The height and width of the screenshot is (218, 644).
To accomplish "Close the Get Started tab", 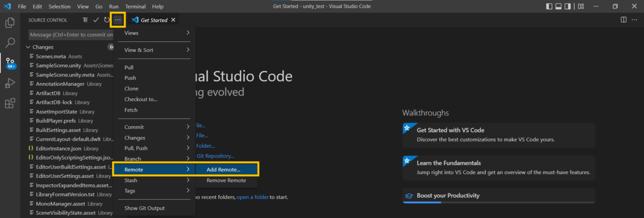I will (x=173, y=20).
